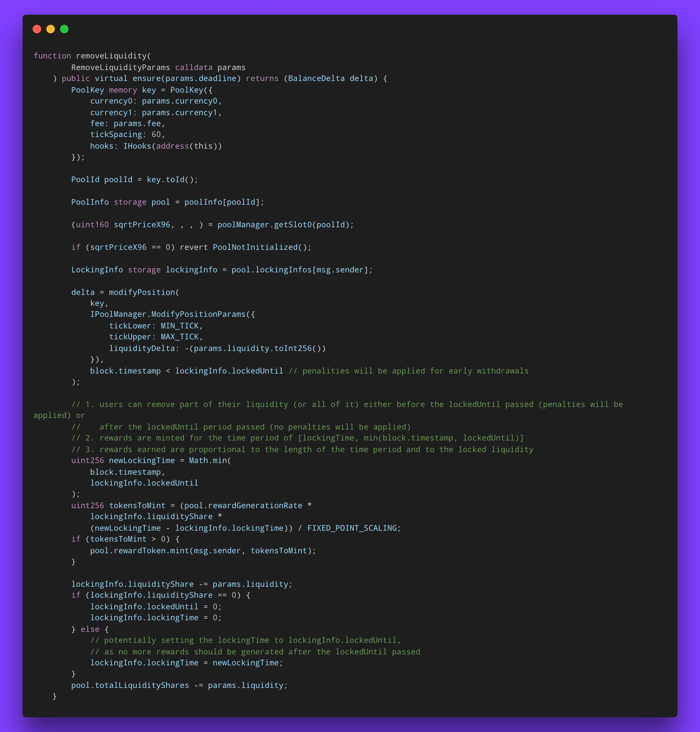
Task: Click the 'function removeLiquidity(' line
Action: (92, 56)
